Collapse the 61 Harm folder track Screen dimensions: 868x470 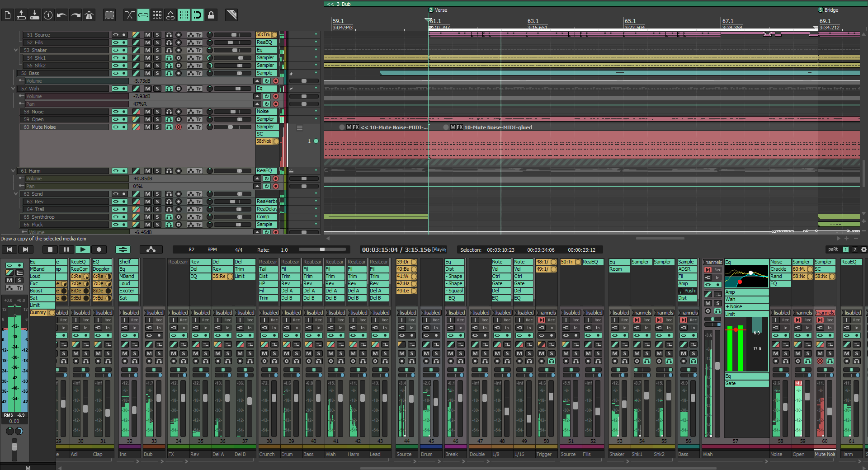coord(13,171)
